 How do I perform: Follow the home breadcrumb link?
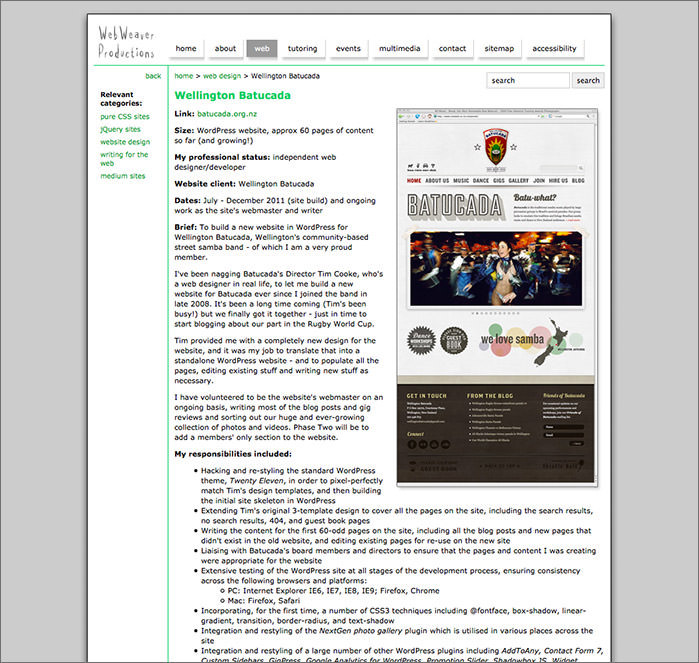tap(184, 76)
